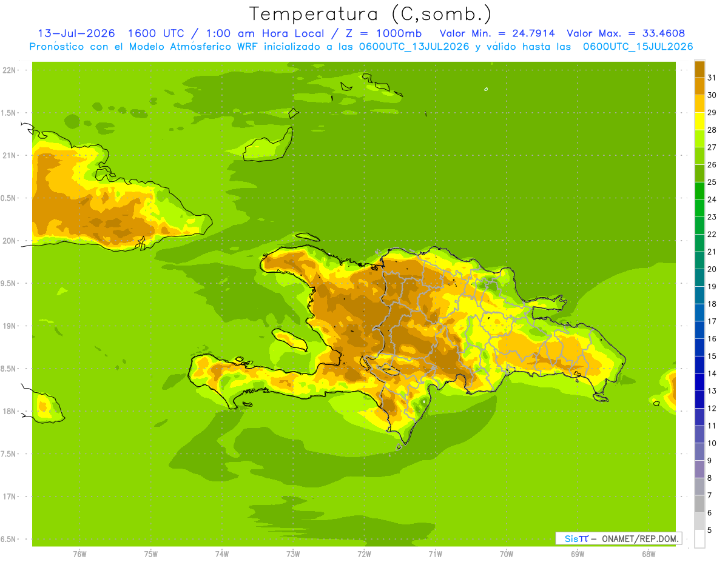Click the legend value 29
The image size is (728, 562).
[712, 112]
